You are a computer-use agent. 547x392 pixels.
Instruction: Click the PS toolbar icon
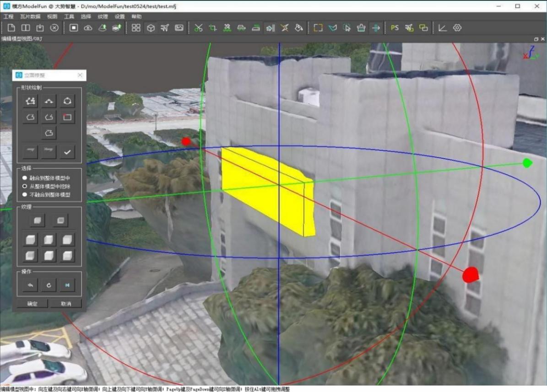pos(395,28)
